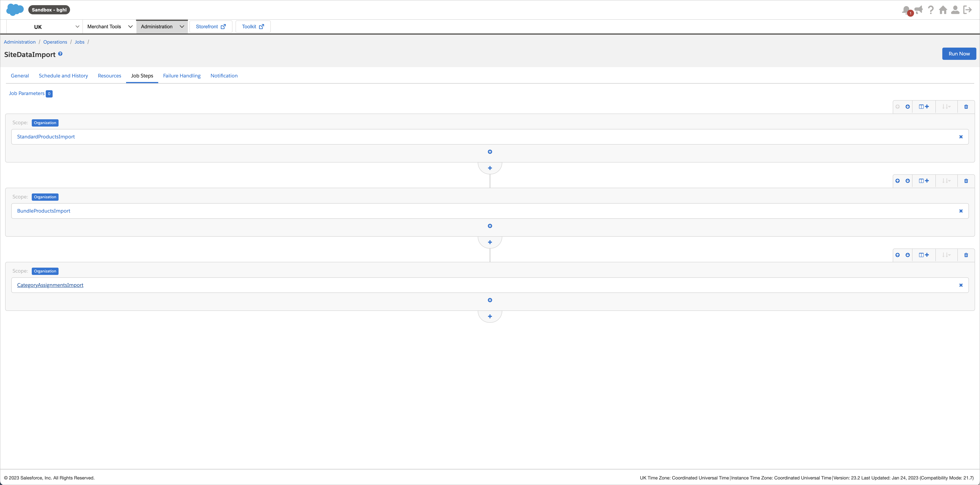The height and width of the screenshot is (485, 980).
Task: Add parallel flow to StandardProductsImport section
Action: coord(924,107)
